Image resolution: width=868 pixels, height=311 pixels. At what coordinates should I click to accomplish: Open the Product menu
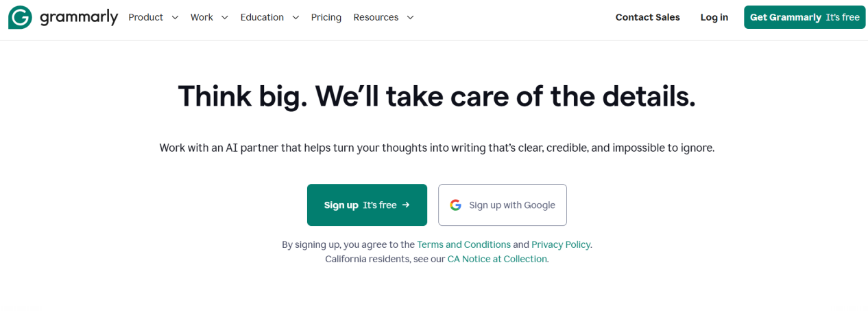pyautogui.click(x=154, y=17)
